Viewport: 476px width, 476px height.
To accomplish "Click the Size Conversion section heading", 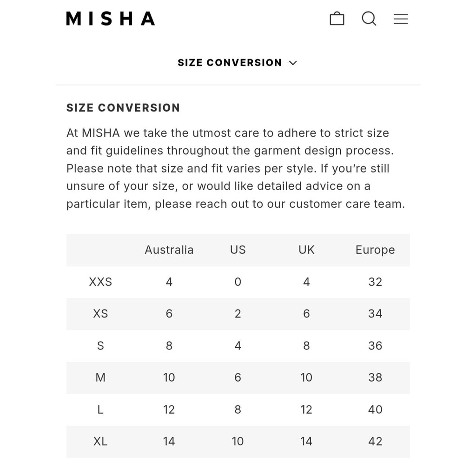I will pyautogui.click(x=123, y=108).
